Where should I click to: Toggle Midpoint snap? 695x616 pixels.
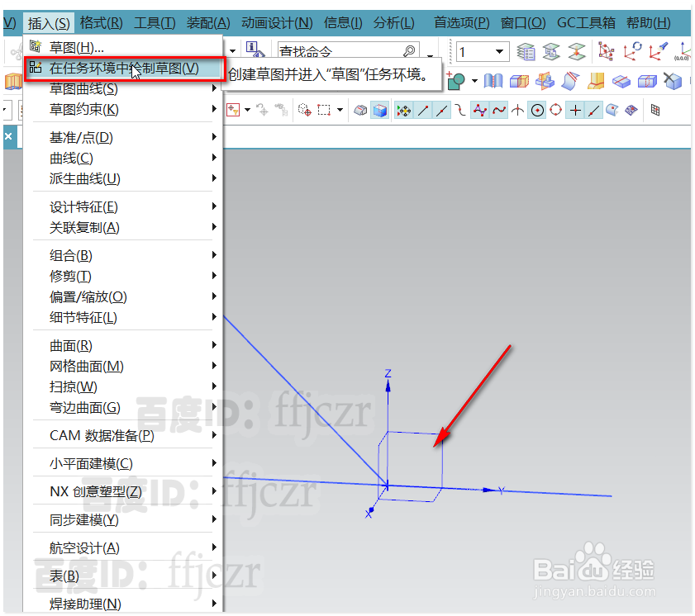pos(441,111)
